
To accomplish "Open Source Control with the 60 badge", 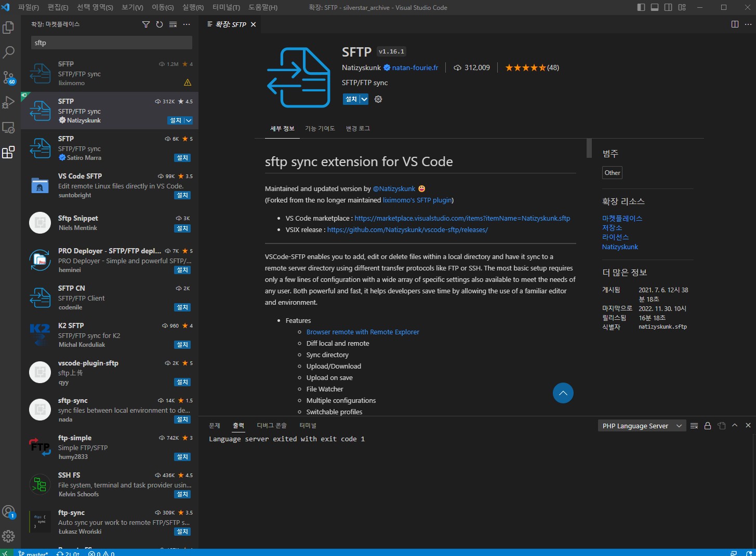I will 8,77.
